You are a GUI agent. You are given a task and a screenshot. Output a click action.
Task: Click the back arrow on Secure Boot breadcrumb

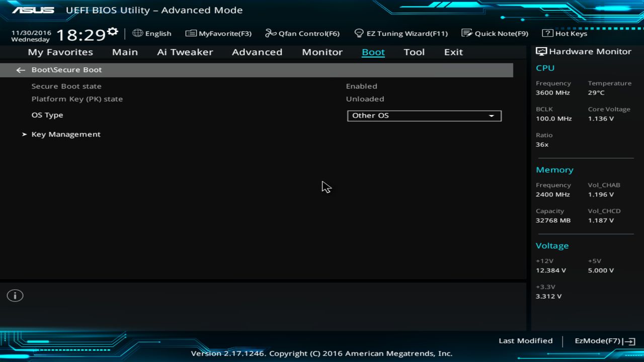pos(20,70)
